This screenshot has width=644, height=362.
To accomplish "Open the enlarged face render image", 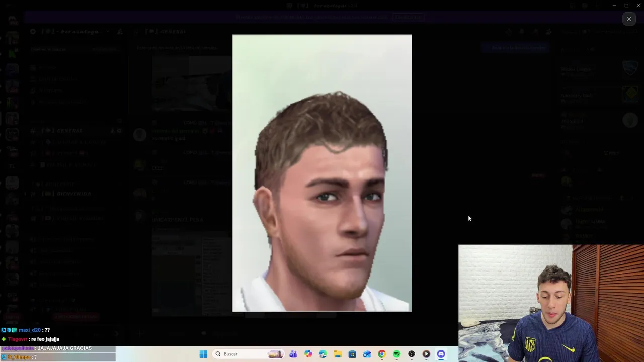I will click(x=322, y=173).
